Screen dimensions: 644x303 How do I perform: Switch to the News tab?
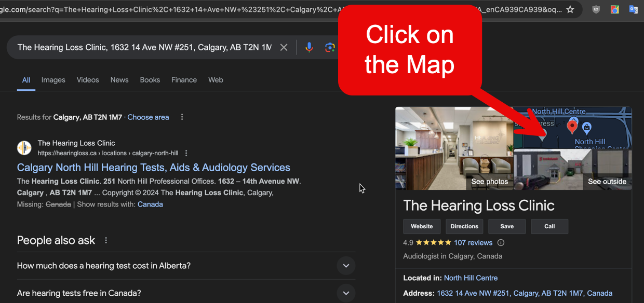coord(119,80)
